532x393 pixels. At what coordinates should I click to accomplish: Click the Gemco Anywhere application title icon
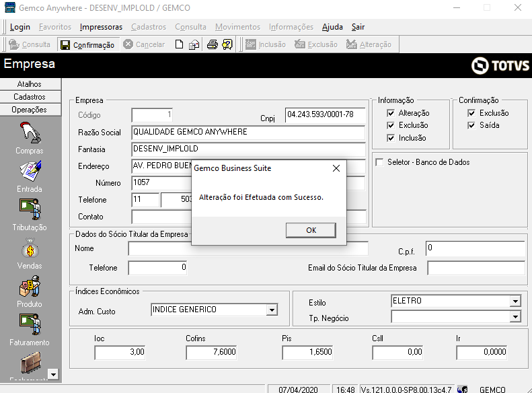[x=10, y=7]
